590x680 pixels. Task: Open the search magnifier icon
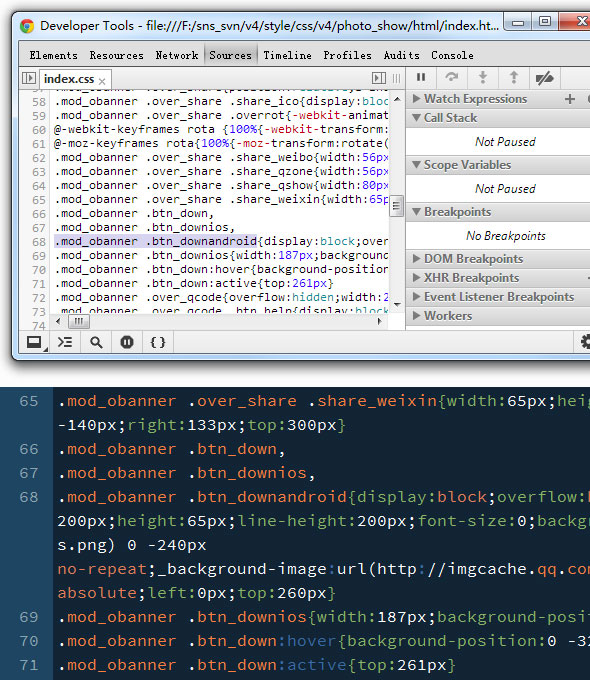[96, 342]
